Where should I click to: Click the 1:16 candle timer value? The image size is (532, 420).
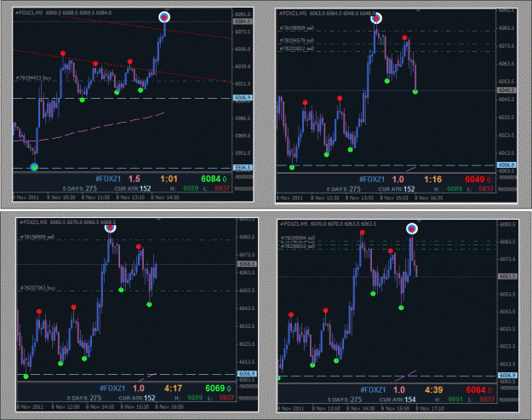click(432, 179)
